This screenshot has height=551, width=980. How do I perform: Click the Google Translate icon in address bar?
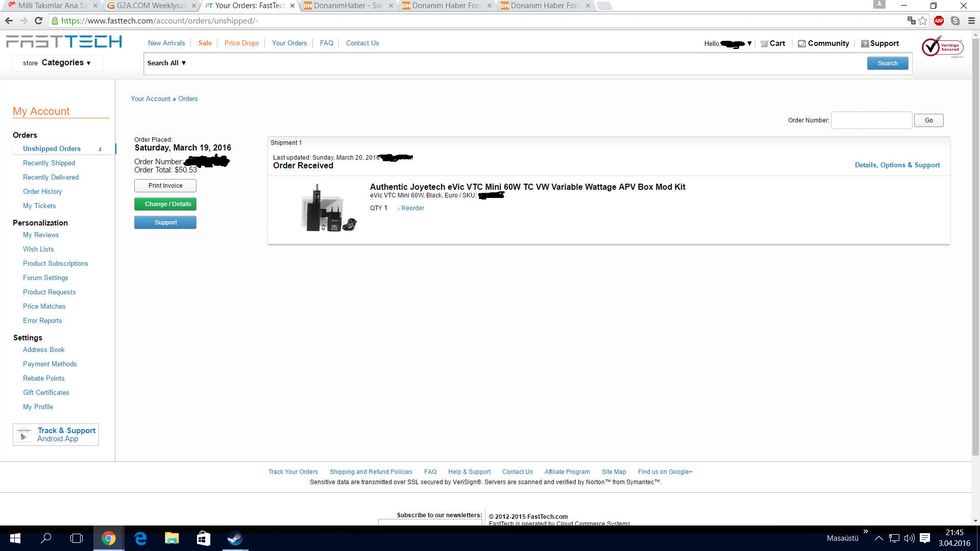pyautogui.click(x=911, y=21)
